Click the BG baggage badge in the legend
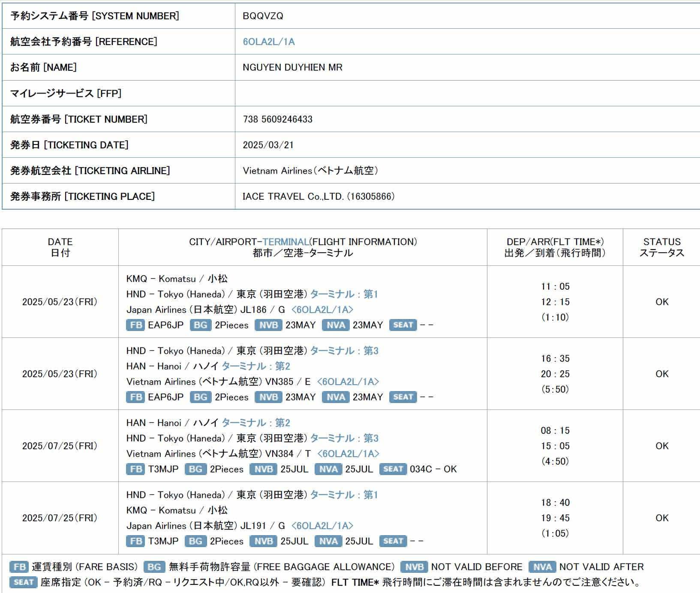This screenshot has width=700, height=593. [x=154, y=567]
